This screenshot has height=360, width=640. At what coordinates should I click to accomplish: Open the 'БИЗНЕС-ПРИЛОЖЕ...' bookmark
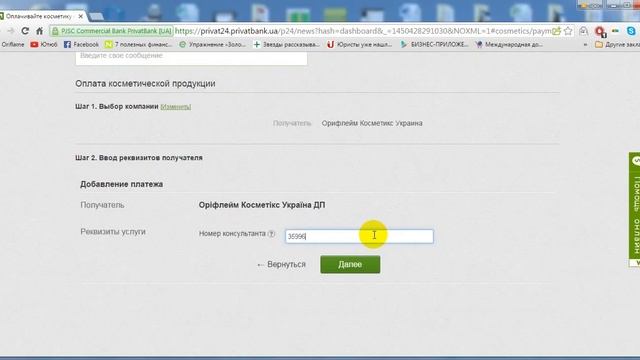pos(434,44)
